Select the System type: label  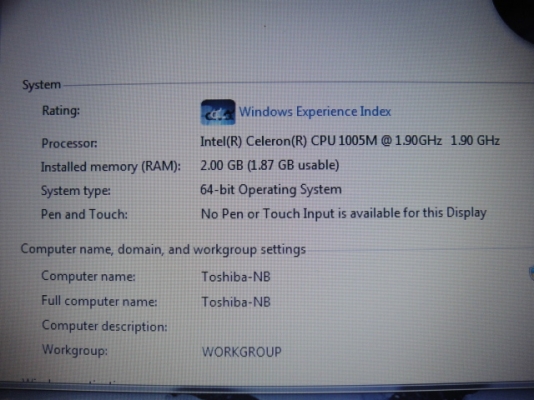point(76,191)
